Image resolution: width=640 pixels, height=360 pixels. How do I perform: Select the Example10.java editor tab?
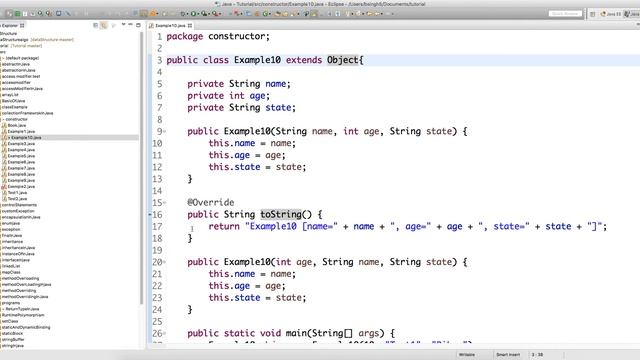pyautogui.click(x=170, y=25)
